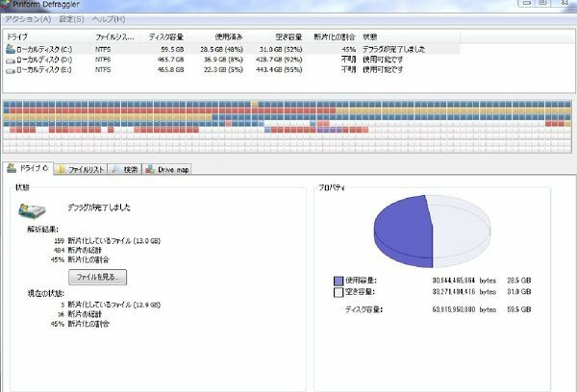This screenshot has height=392, width=577.
Task: Click the Drive map tab icon
Action: (150, 169)
